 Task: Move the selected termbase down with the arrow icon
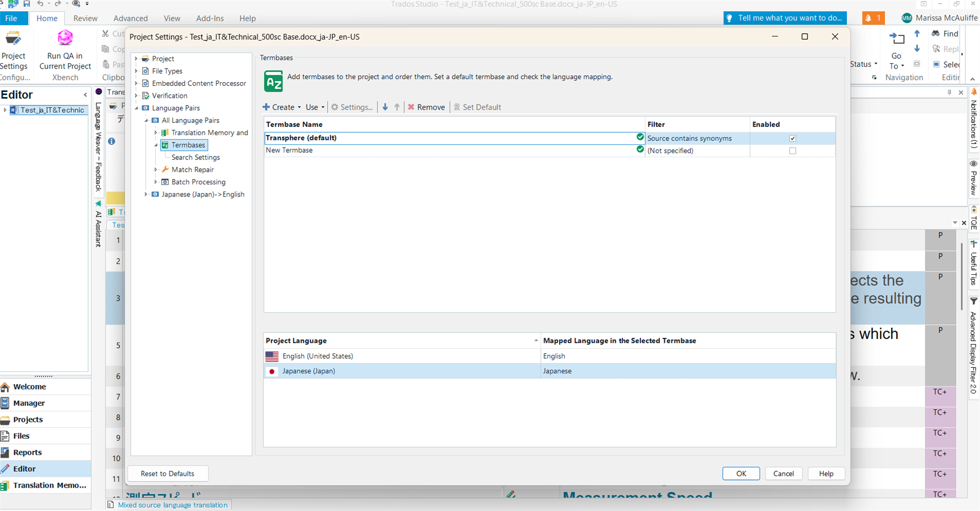coord(385,107)
